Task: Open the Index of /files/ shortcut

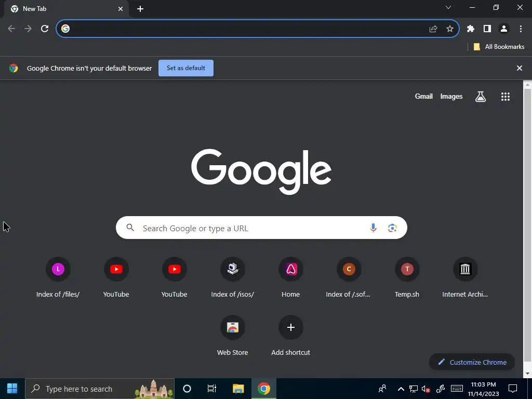Action: point(58,278)
